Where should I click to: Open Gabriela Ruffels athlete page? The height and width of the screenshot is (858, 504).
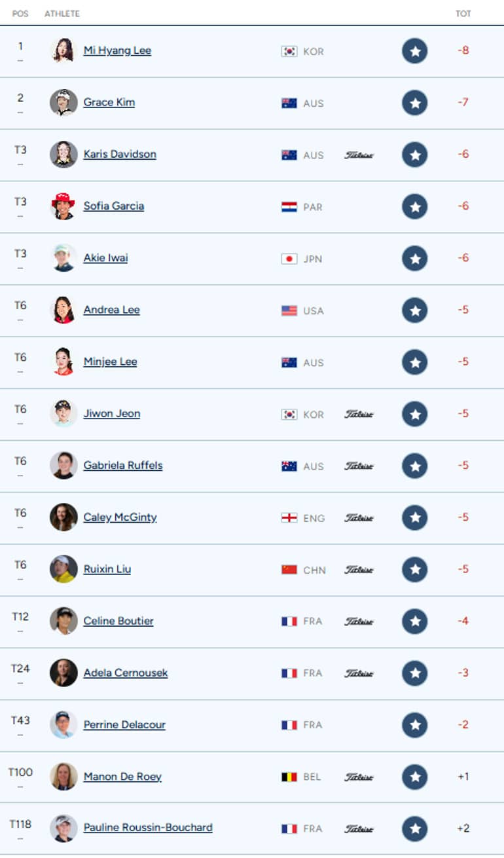pyautogui.click(x=123, y=466)
